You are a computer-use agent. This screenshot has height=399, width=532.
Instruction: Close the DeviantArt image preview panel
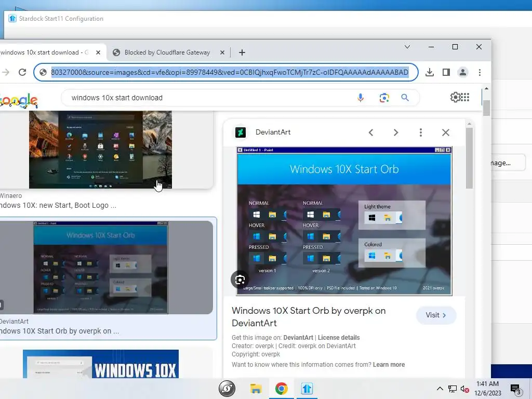[x=446, y=132]
